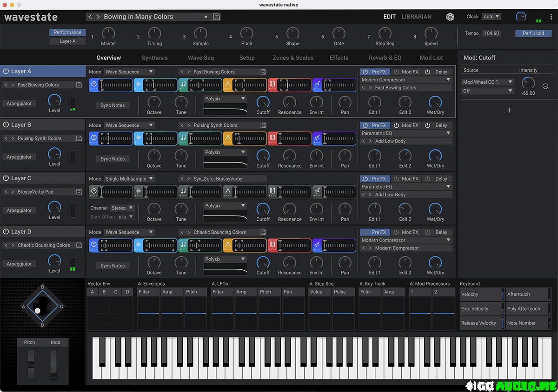Save Layer A wave sequence Fast Bowing Colors
The image size is (558, 392).
pyautogui.click(x=264, y=72)
